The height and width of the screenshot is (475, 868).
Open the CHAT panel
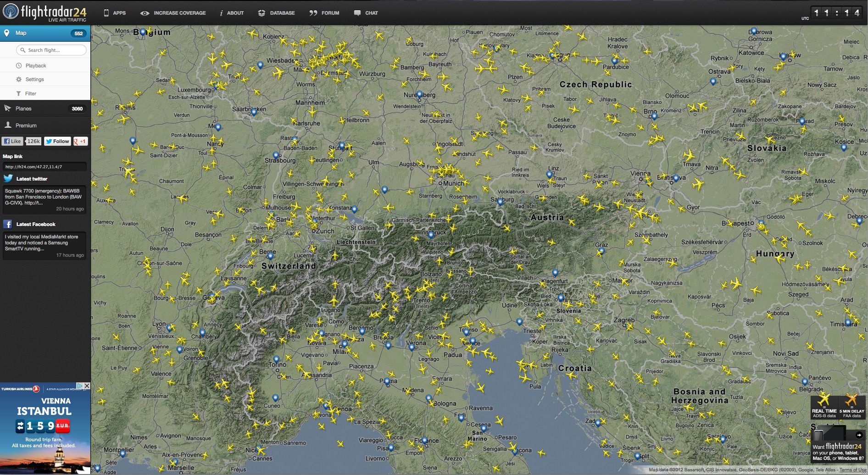click(366, 13)
